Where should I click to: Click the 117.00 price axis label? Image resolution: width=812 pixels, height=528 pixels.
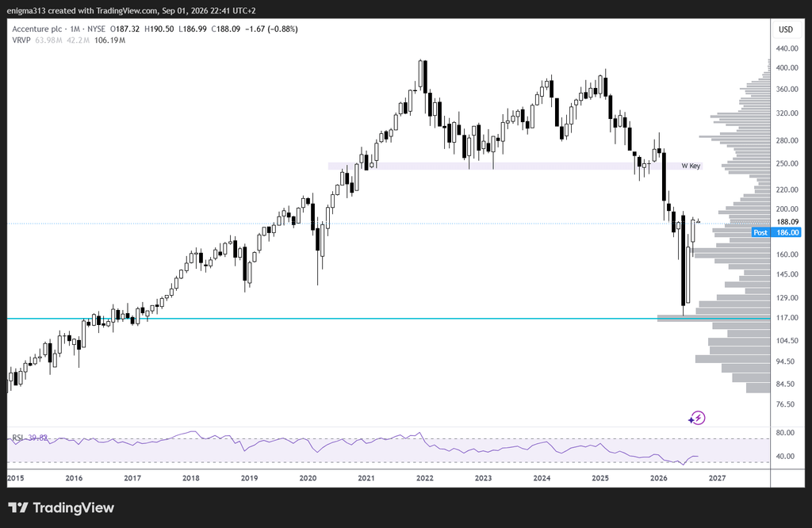click(787, 317)
